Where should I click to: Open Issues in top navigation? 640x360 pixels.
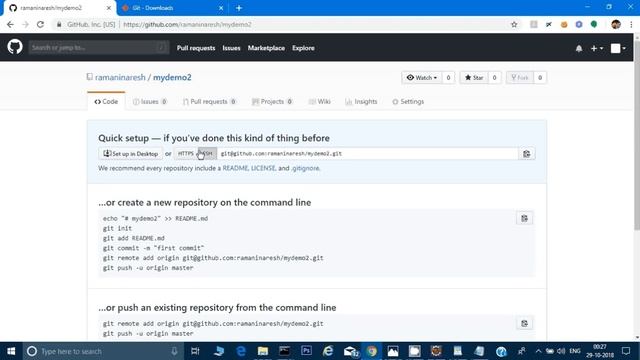(x=231, y=48)
